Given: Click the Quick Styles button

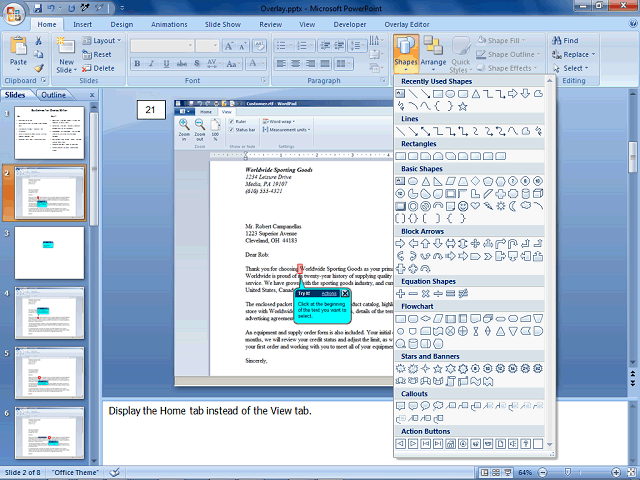Looking at the screenshot, I should click(x=460, y=55).
